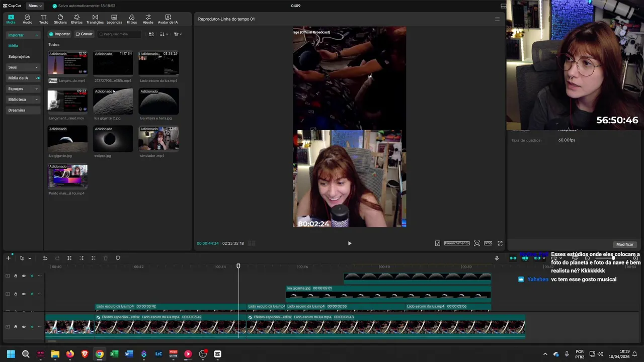This screenshot has width=644, height=362.
Task: Open the media filter dropdown
Action: [x=178, y=34]
